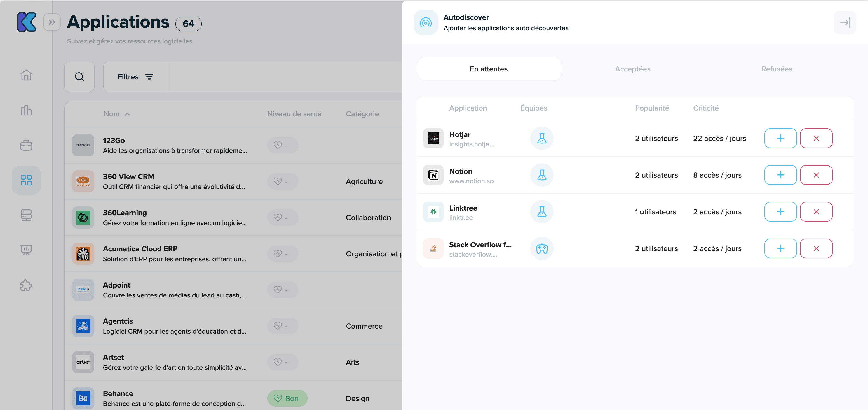The height and width of the screenshot is (410, 868).
Task: Open integrations via the puzzle piece icon
Action: coord(26,285)
